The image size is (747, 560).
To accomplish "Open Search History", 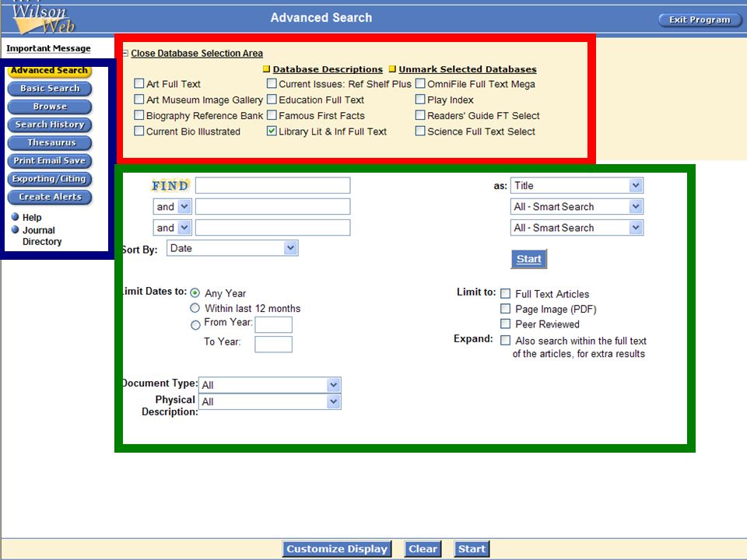I will tap(50, 124).
